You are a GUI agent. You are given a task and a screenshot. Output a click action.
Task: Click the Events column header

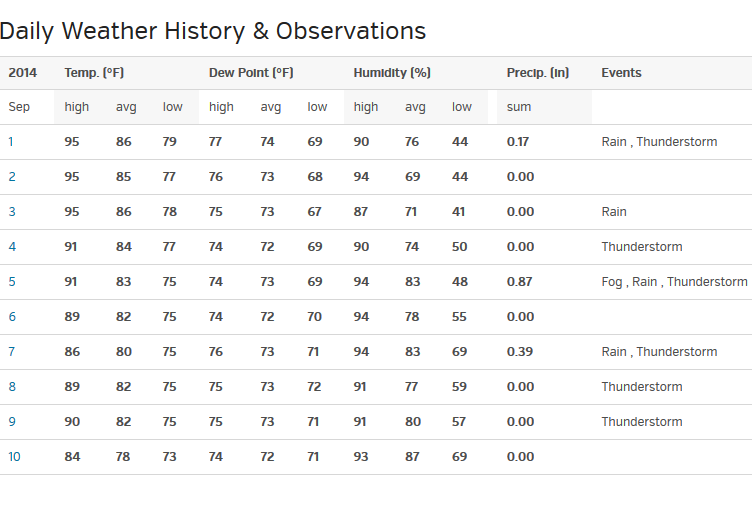point(621,73)
